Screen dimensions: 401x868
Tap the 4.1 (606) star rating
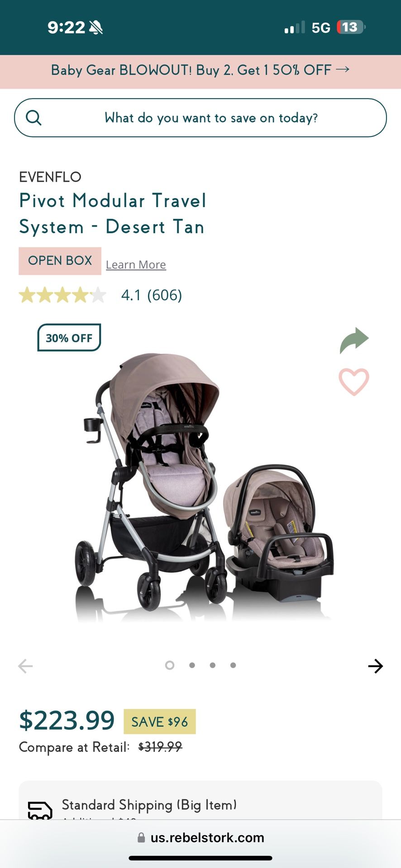[x=100, y=295]
